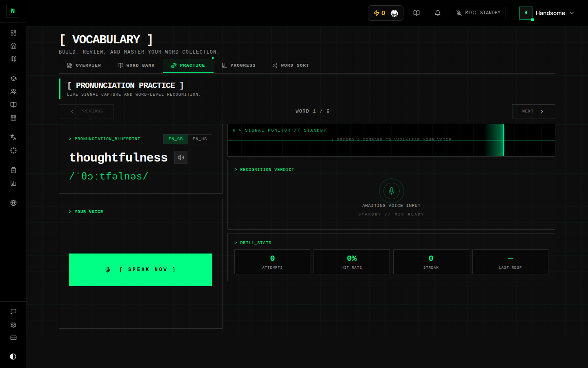Click the HIT_RATE stat card
The image size is (588, 368).
(x=352, y=262)
